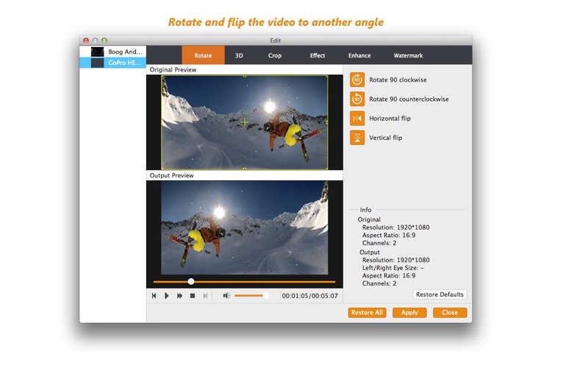Switch to the Rotate tab
Image resolution: width=588 pixels, height=368 pixels.
(204, 55)
